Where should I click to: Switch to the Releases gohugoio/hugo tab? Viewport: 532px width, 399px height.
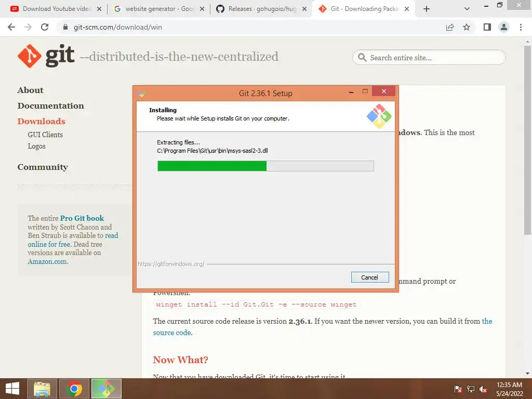click(x=259, y=9)
